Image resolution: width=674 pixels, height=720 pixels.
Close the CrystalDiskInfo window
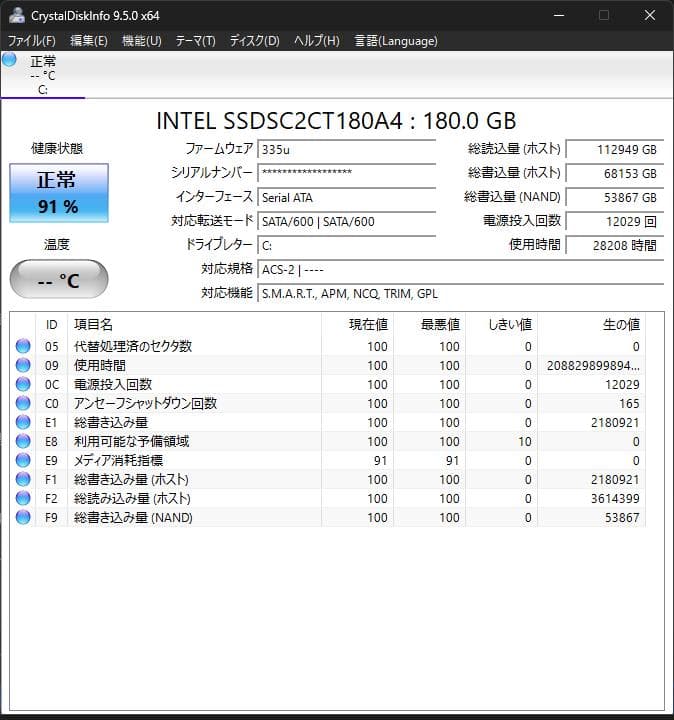650,15
